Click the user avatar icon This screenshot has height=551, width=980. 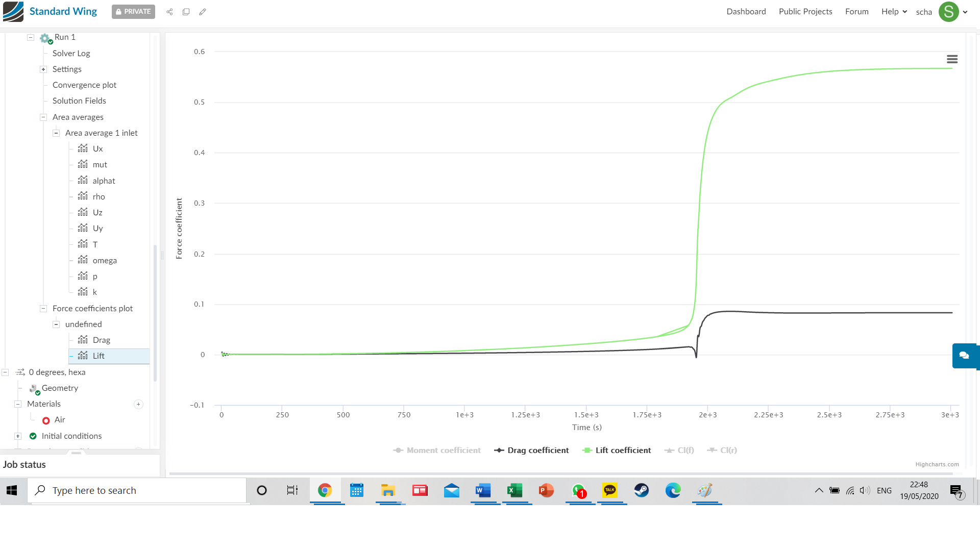tap(948, 12)
